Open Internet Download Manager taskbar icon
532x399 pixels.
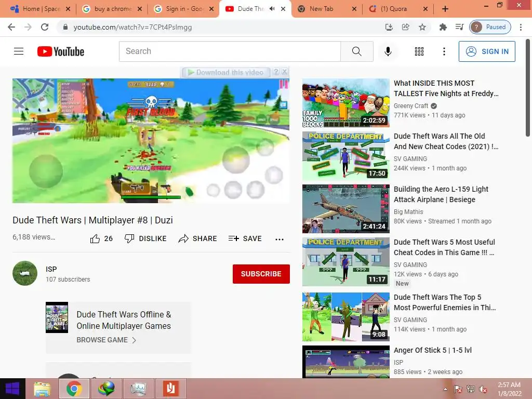click(x=106, y=389)
